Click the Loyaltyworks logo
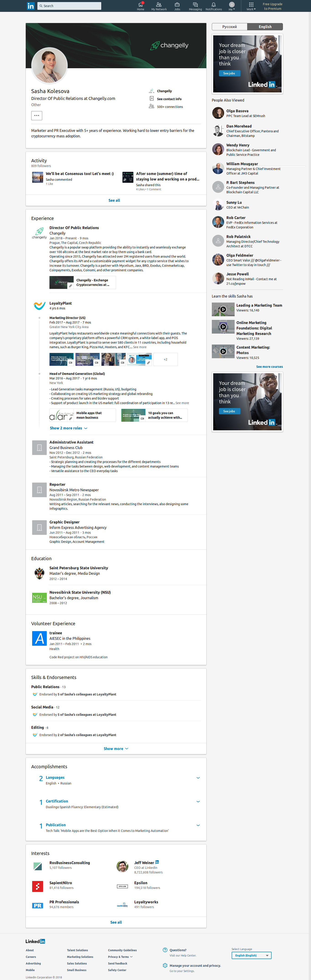The image size is (311, 980). tap(122, 905)
